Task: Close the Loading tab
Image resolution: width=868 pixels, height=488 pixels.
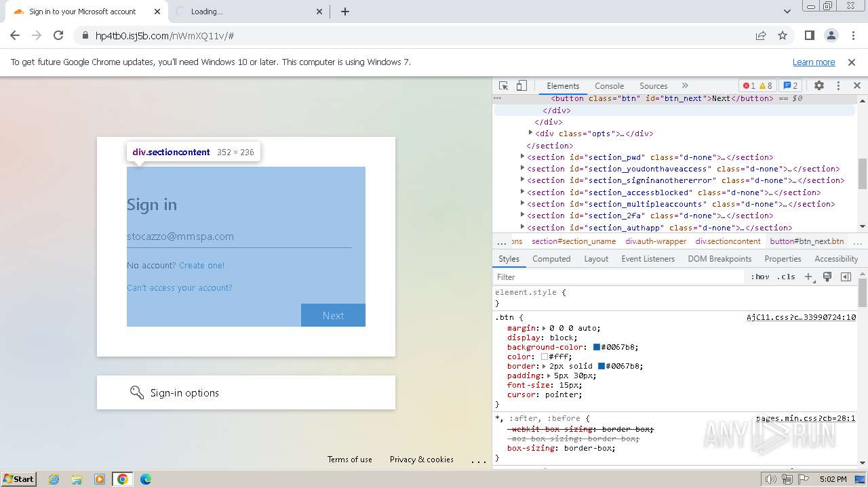Action: click(x=320, y=12)
